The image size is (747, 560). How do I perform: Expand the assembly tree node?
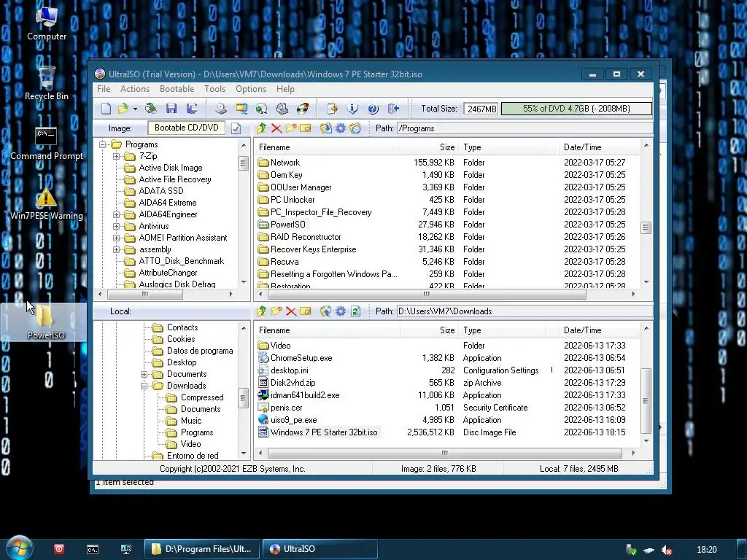pyautogui.click(x=116, y=249)
